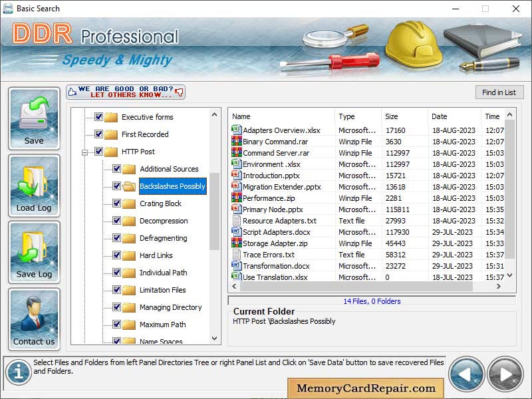Screen dimensions: 532x399
Task: Minimize the Basic Search window
Action: [x=456, y=9]
